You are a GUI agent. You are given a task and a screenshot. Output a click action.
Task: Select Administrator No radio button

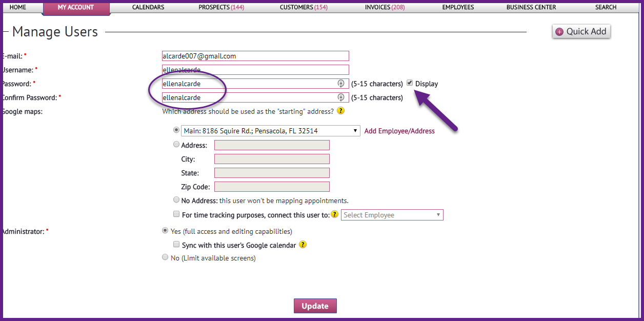(165, 257)
